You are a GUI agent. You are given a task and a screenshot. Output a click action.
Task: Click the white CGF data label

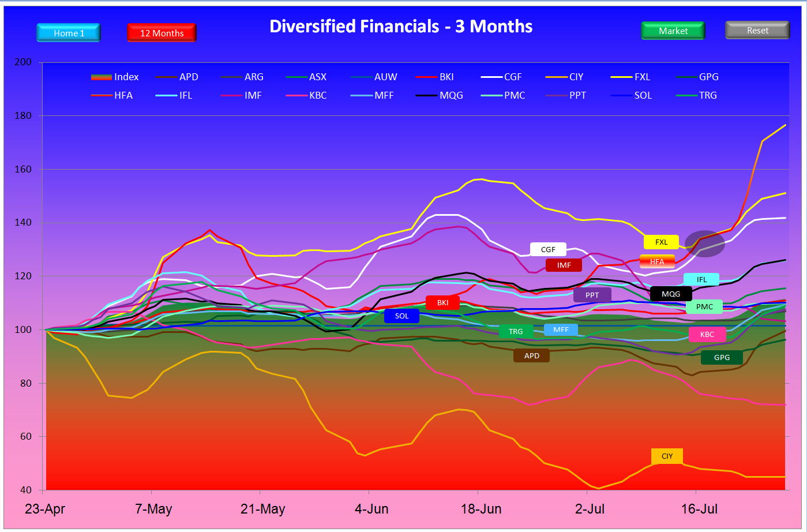point(548,249)
